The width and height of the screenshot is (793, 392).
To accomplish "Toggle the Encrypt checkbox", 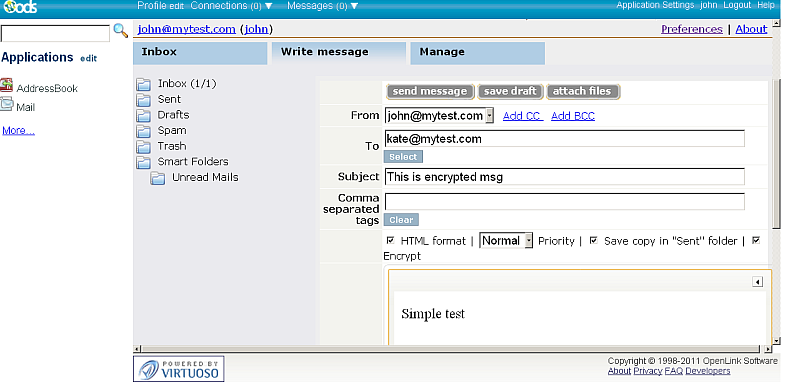I will click(756, 240).
